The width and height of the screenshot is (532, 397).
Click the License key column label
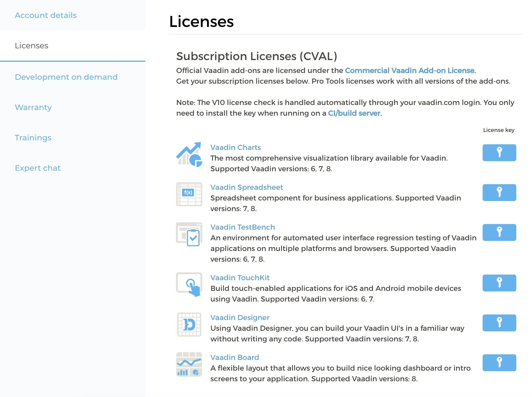coord(499,130)
